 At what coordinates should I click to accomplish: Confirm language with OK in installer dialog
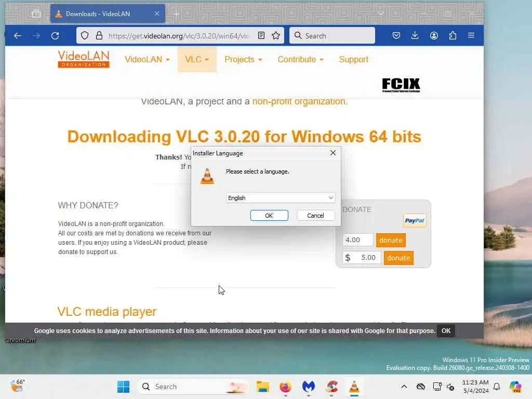(269, 216)
